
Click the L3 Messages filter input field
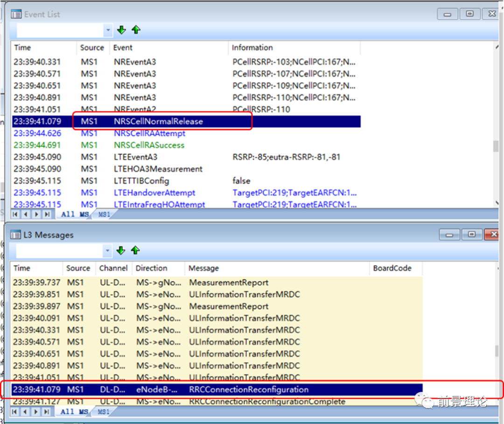click(59, 251)
